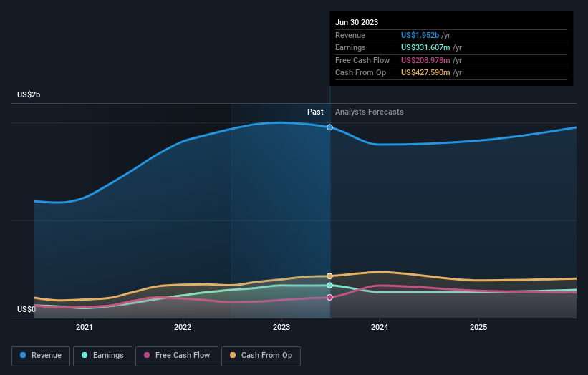This screenshot has height=375, width=588.
Task: Click the teal Earnings data point marker
Action: (329, 286)
